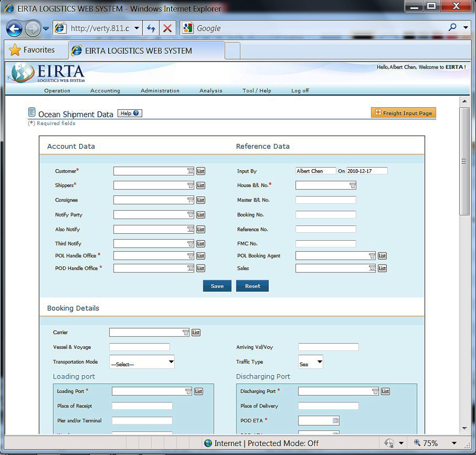Click the 'Internet | Protected Mode: Off' status text

coord(266,444)
